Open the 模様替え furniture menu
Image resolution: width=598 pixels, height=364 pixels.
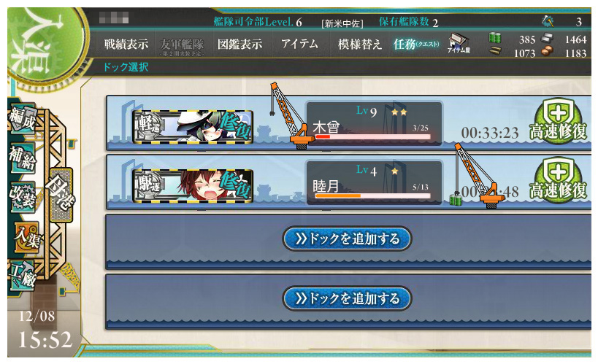tap(360, 44)
